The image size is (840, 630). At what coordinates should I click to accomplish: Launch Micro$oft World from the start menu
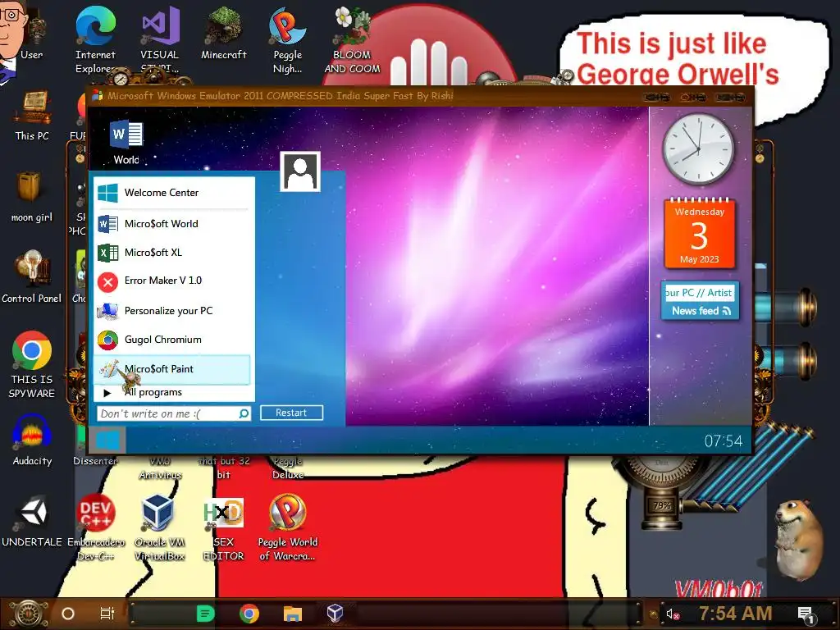(171, 223)
